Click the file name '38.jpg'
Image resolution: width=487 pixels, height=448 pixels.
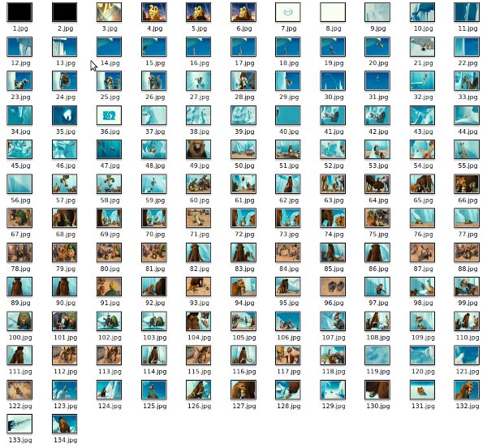[200, 131]
